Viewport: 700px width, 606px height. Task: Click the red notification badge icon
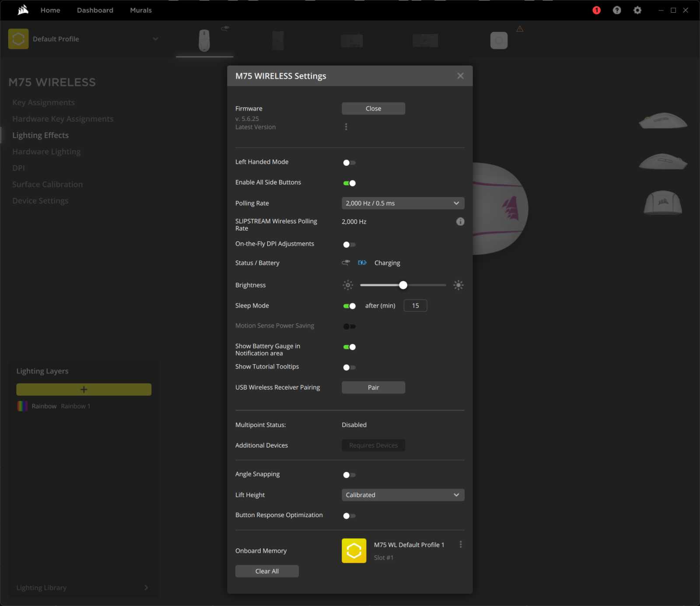click(596, 10)
